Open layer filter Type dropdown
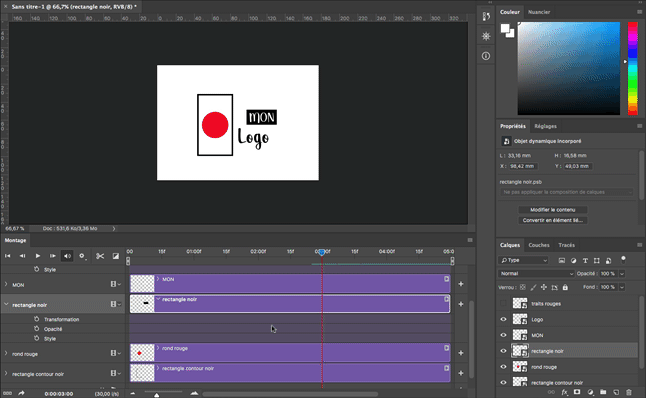646x398 pixels. 524,260
